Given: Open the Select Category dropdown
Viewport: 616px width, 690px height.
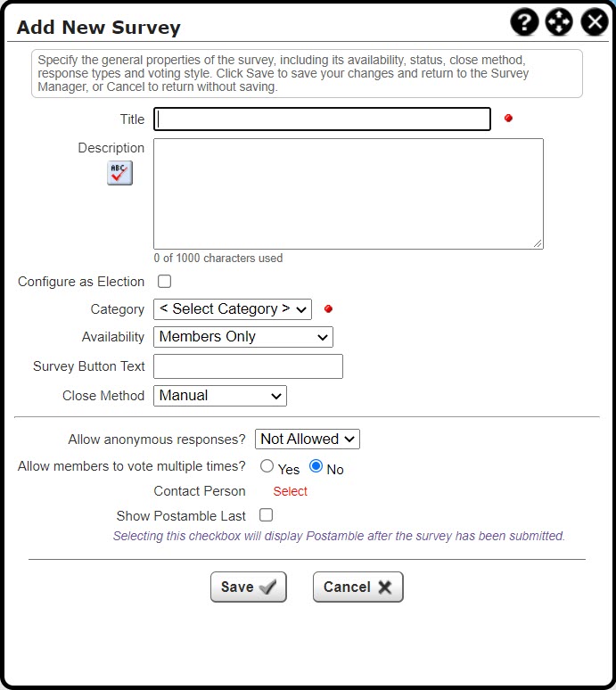Looking at the screenshot, I should coord(233,309).
